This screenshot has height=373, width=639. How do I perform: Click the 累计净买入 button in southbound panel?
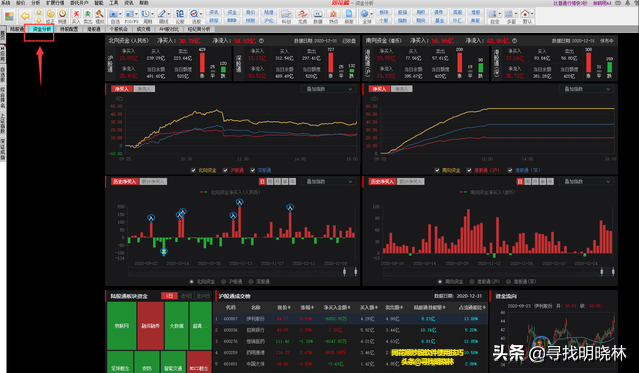tap(410, 181)
